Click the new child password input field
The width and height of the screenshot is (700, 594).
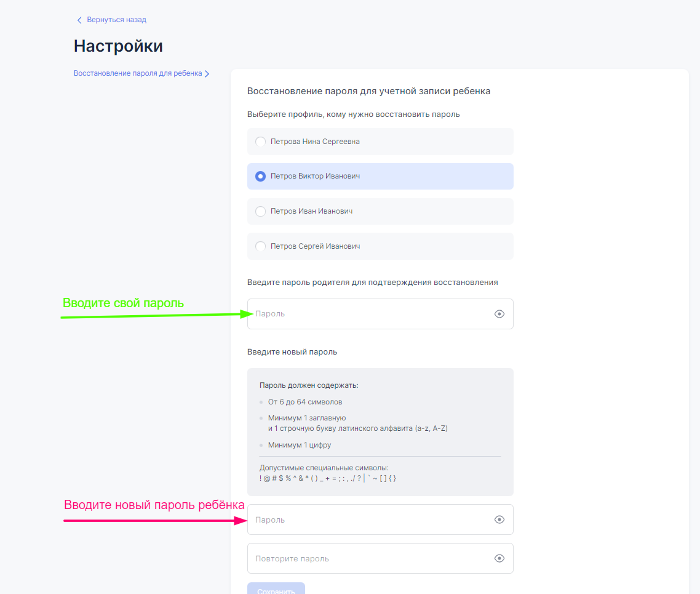tap(369, 520)
